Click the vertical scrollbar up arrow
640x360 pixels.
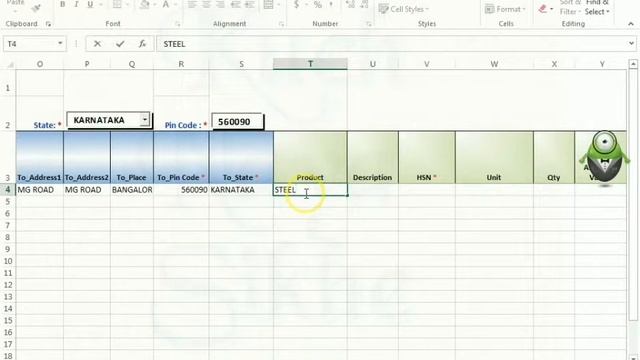pyautogui.click(x=633, y=64)
